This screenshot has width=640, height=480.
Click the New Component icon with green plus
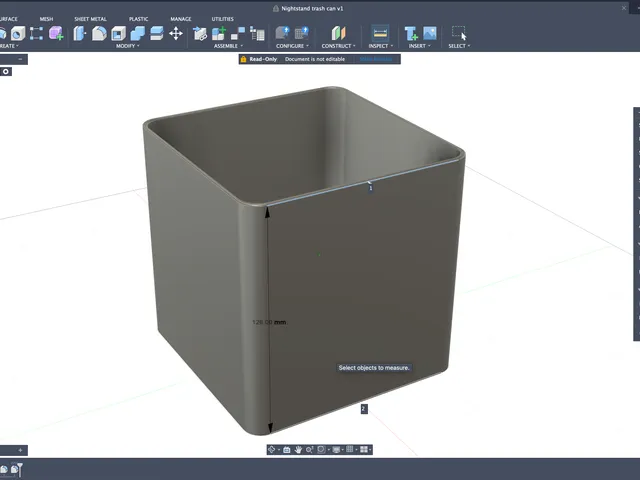pyautogui.click(x=219, y=33)
